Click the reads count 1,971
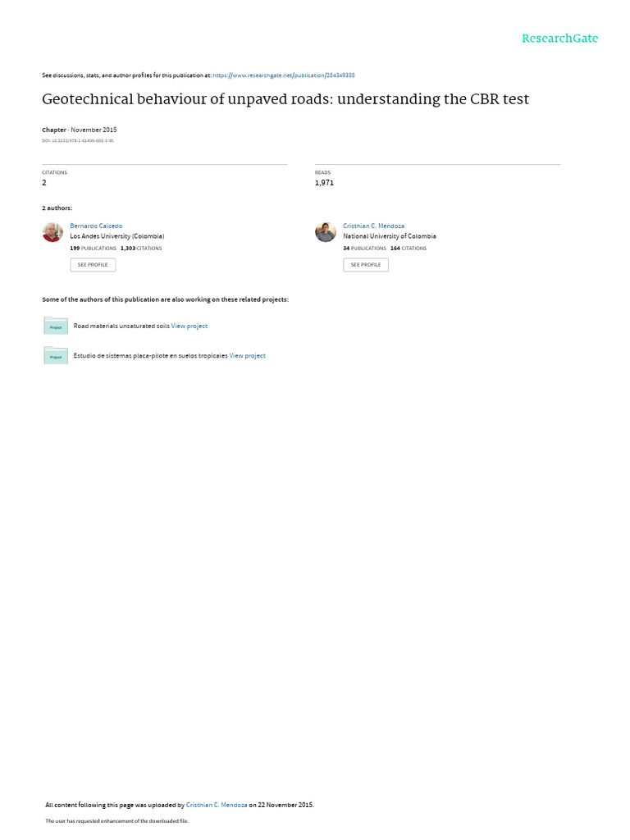Image resolution: width=630 pixels, height=840 pixels. pyautogui.click(x=324, y=183)
